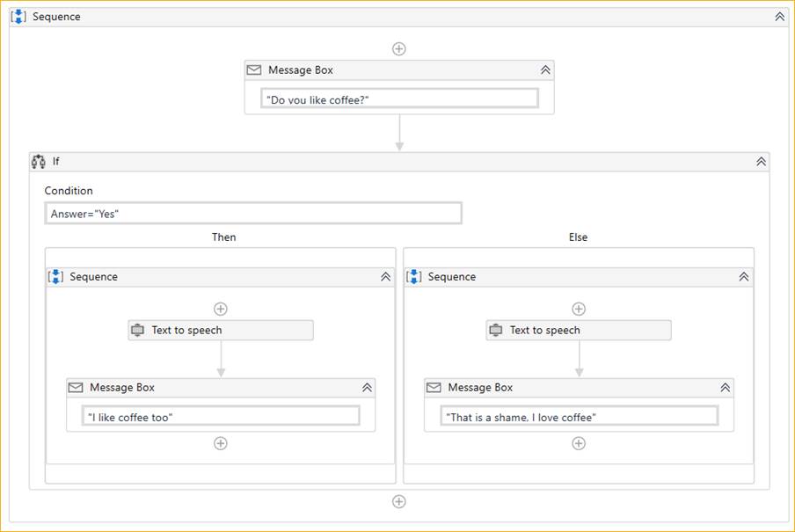Image resolution: width=795 pixels, height=532 pixels.
Task: Click the "That is a shame, I love coffee" field
Action: tap(579, 416)
